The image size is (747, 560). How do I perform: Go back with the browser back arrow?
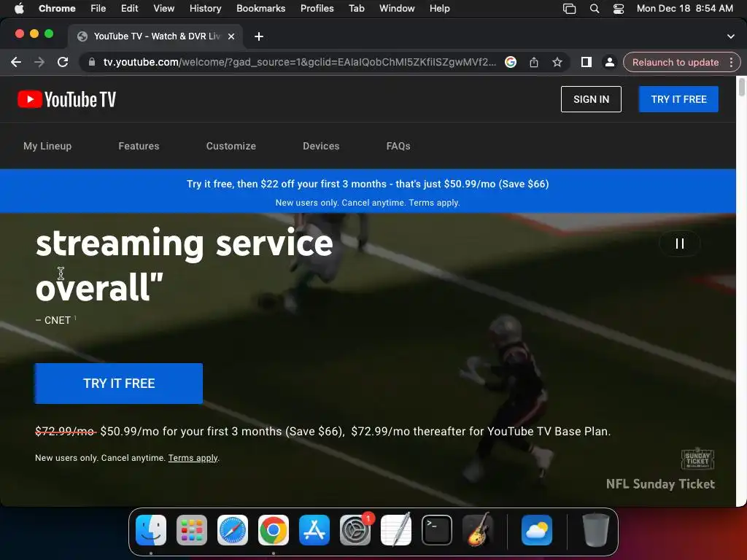[16, 62]
